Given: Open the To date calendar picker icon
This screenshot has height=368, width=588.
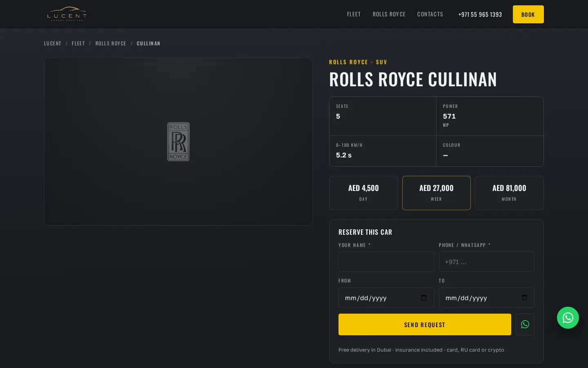Looking at the screenshot, I should pos(524,298).
